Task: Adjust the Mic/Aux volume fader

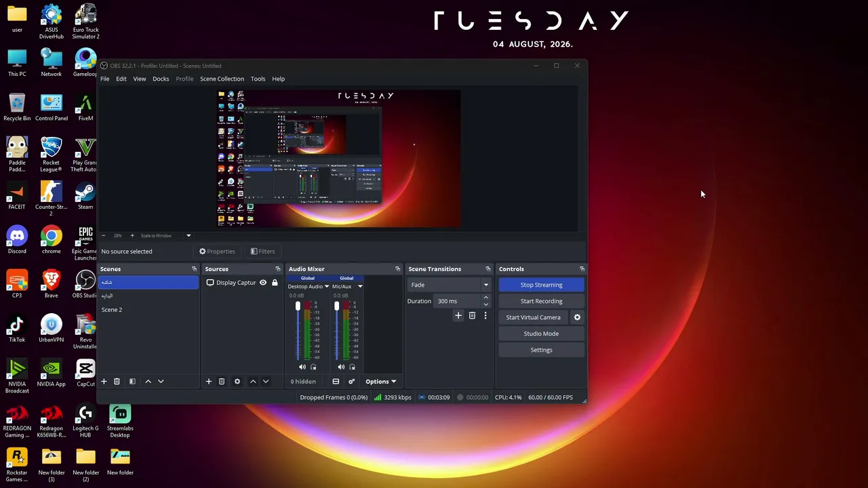Action: click(x=336, y=306)
